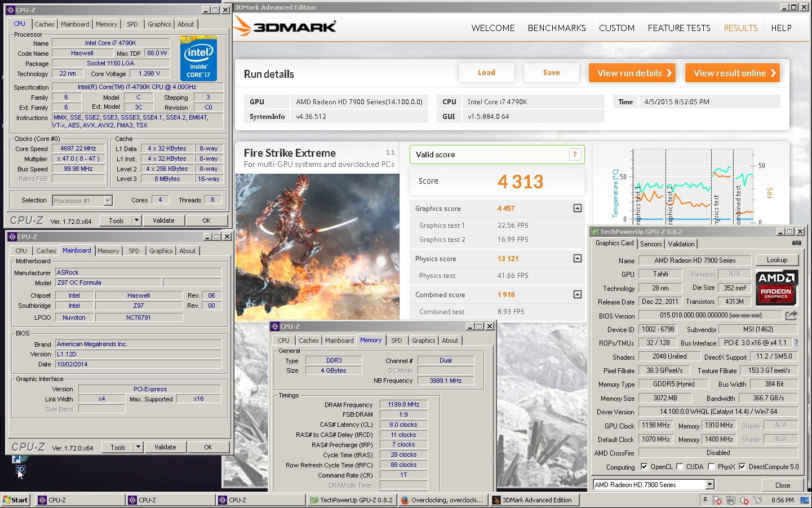Switch to Validation tab in GPU-Z

(681, 244)
